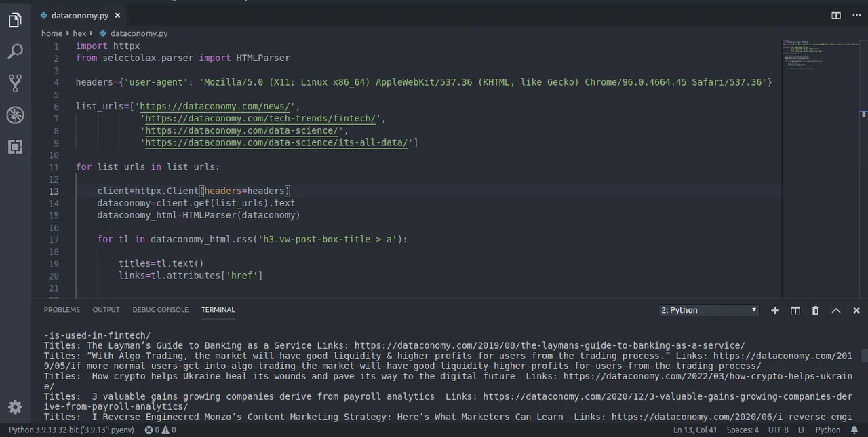Image resolution: width=868 pixels, height=437 pixels.
Task: Split the editor to the right
Action: point(836,15)
